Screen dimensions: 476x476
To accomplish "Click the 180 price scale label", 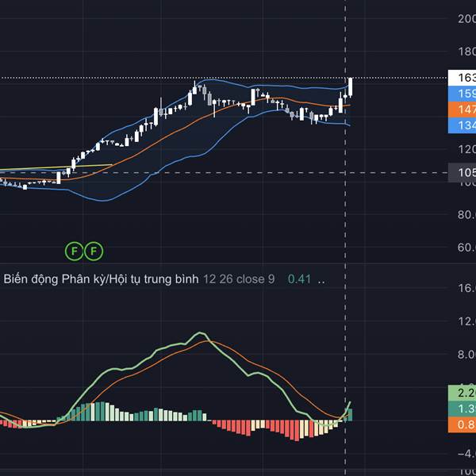I will click(x=467, y=52).
